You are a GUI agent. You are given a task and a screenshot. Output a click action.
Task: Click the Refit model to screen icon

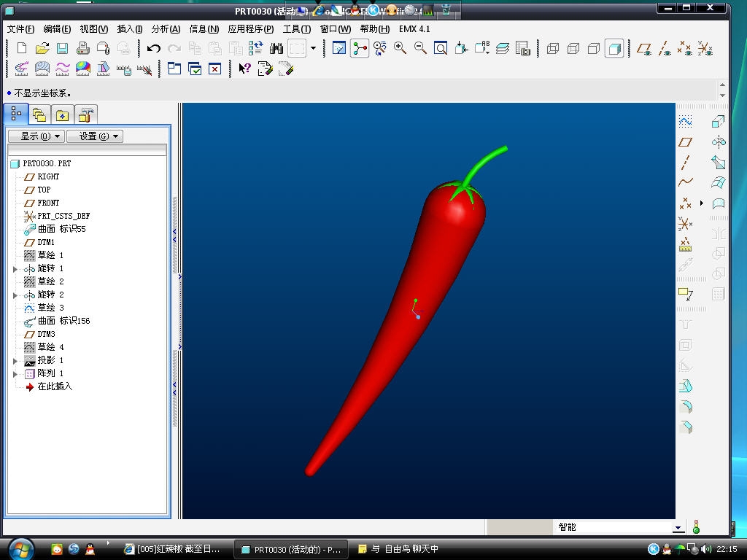click(441, 48)
